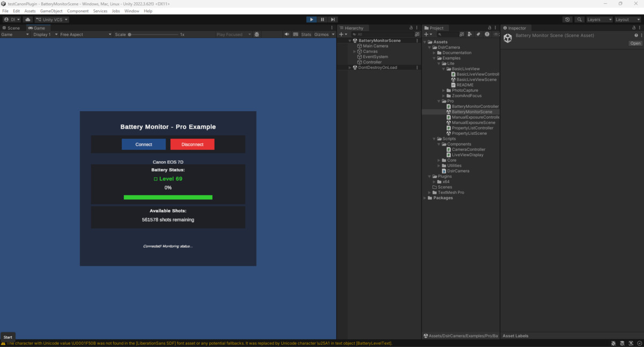
Task: Select the ManualExposureScene Unity scene icon
Action: 449,122
